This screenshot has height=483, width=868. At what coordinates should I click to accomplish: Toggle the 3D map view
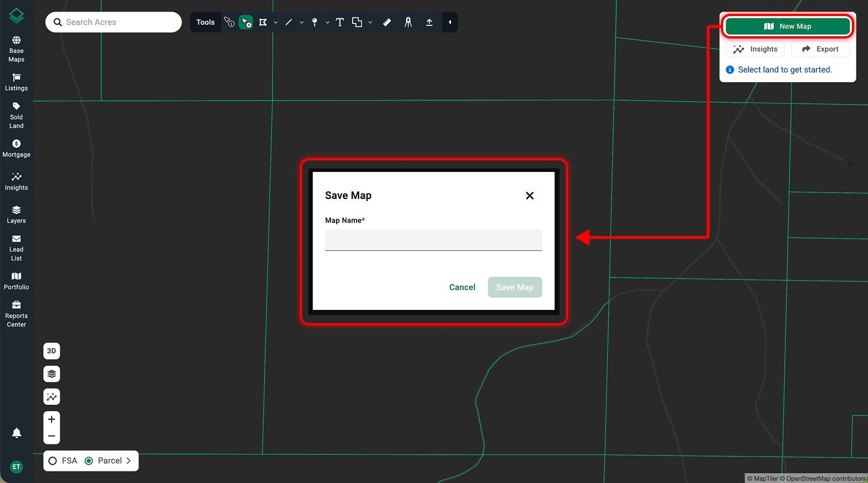52,351
